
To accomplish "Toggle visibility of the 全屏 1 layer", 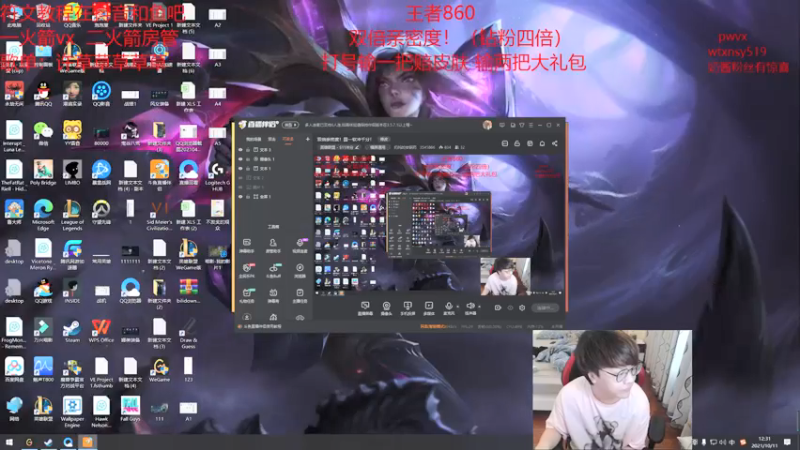I will (x=240, y=196).
